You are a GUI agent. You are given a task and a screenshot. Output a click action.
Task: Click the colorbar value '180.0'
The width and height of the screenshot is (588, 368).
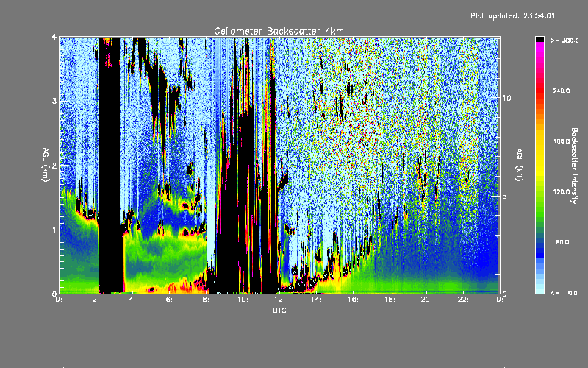click(562, 141)
